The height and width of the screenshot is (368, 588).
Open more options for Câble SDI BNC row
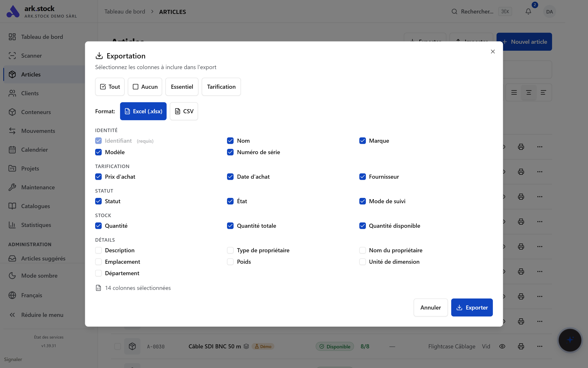click(540, 346)
